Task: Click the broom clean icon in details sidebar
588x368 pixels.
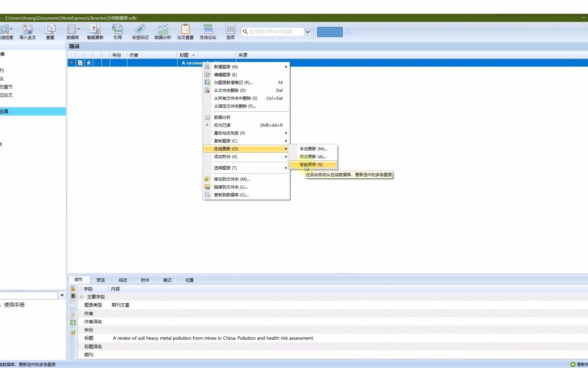Action: tap(73, 315)
